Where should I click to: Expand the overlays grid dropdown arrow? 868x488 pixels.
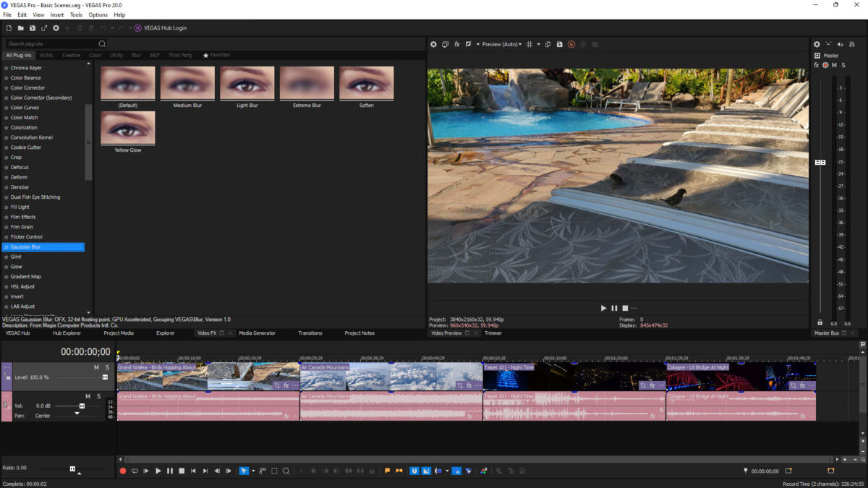(x=537, y=44)
